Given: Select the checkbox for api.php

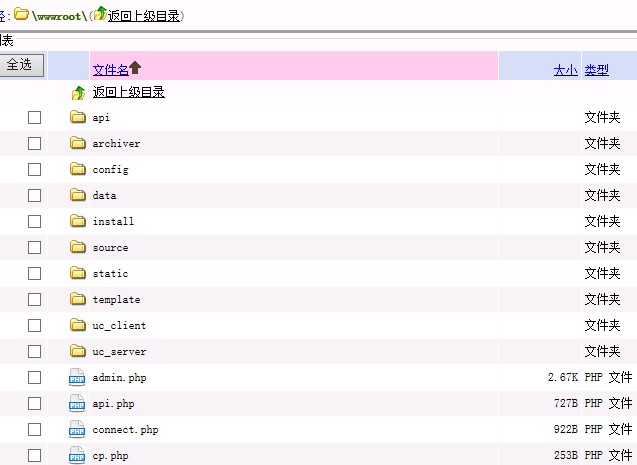Looking at the screenshot, I should [34, 403].
